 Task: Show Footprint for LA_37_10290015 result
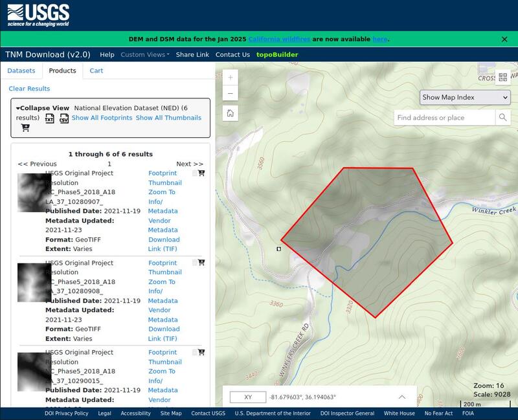pyautogui.click(x=163, y=353)
